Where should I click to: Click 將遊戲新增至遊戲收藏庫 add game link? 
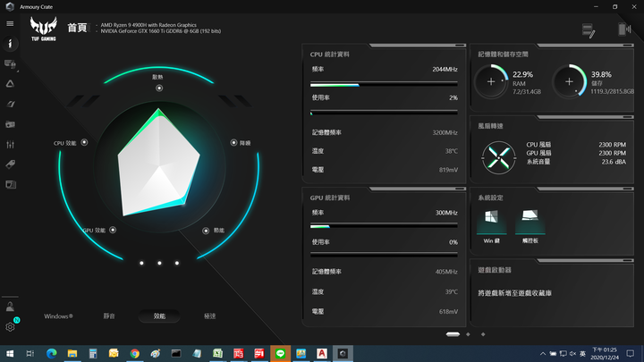tap(514, 293)
